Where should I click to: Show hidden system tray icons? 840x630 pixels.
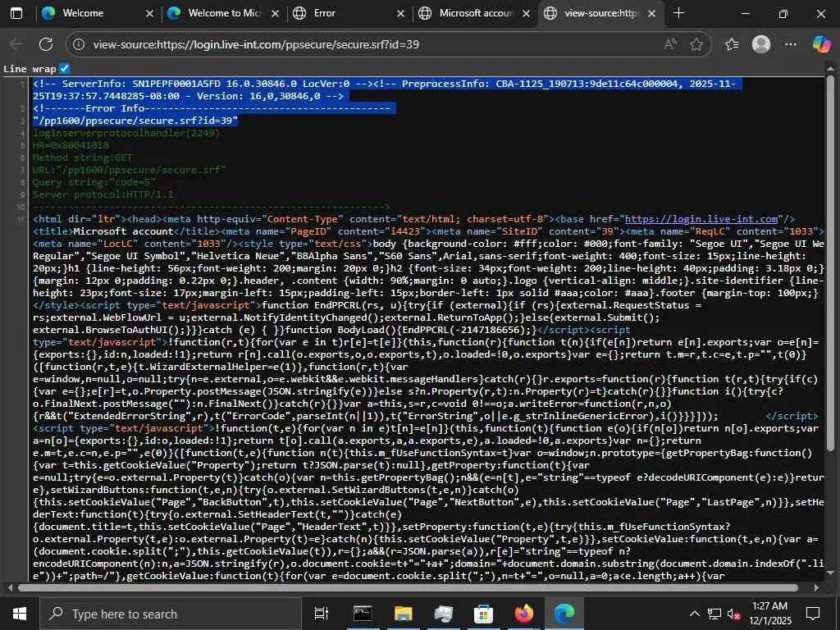coord(694,614)
